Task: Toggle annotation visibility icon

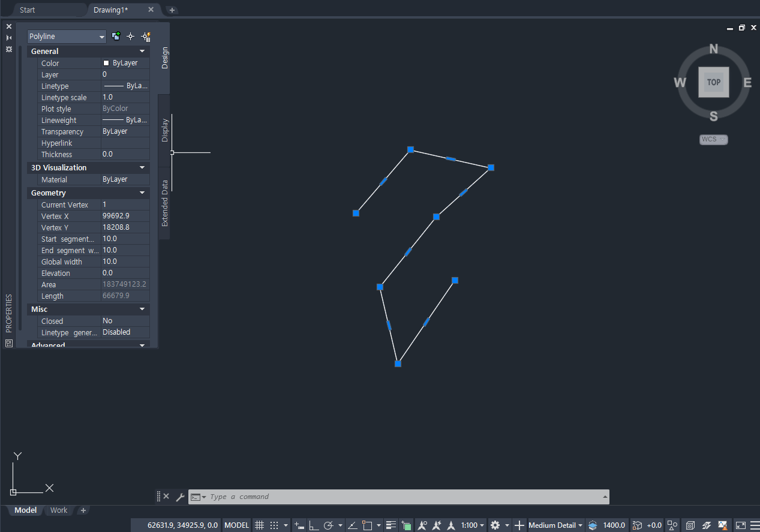Action: [x=422, y=525]
